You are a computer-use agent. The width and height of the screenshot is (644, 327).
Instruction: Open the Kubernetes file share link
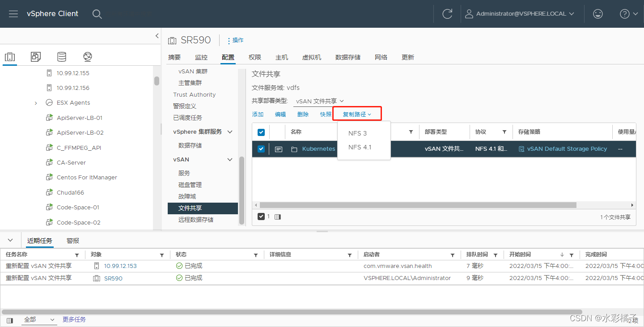[318, 149]
